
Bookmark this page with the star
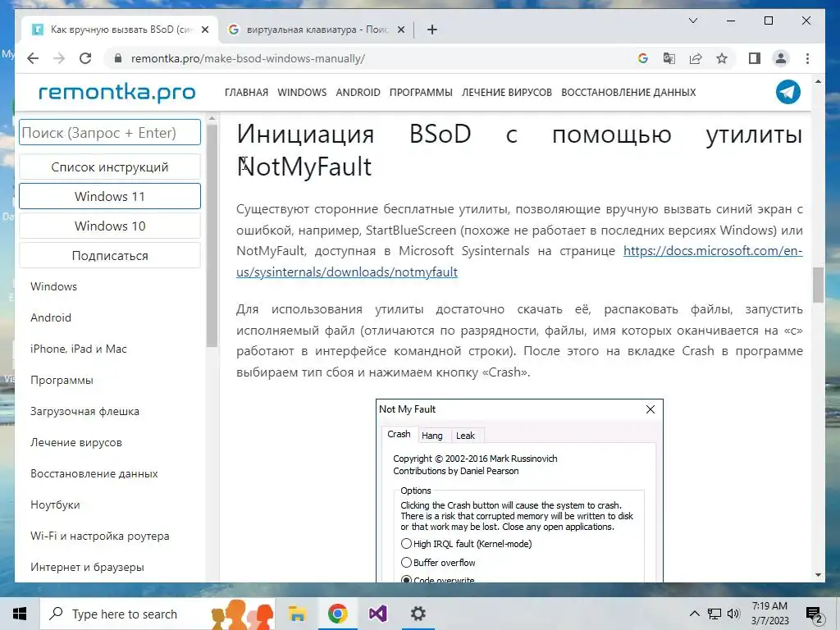pyautogui.click(x=722, y=58)
